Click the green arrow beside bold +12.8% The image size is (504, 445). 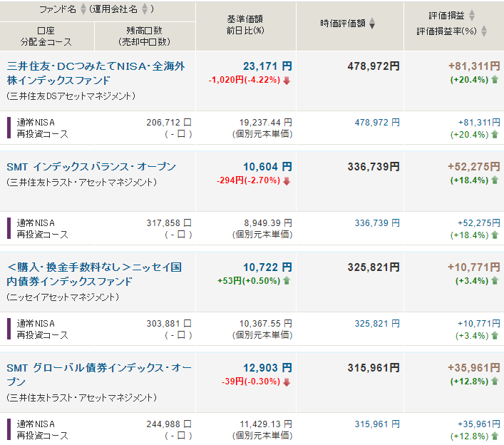point(495,382)
